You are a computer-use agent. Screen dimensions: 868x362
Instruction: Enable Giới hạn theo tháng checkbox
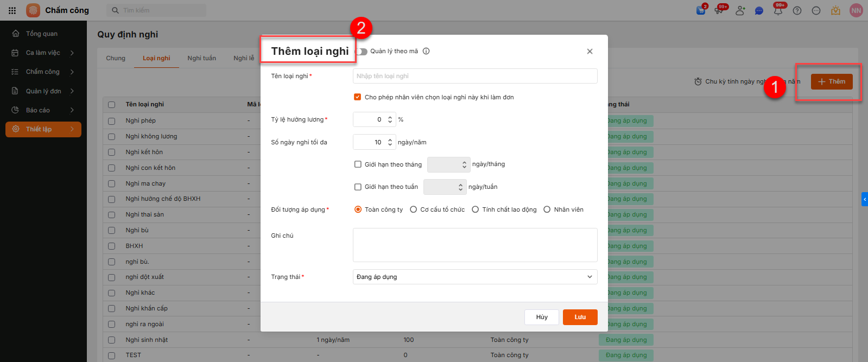[358, 164]
